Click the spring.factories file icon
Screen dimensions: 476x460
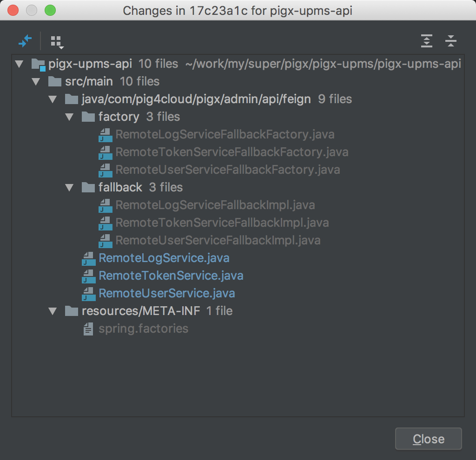tap(88, 329)
